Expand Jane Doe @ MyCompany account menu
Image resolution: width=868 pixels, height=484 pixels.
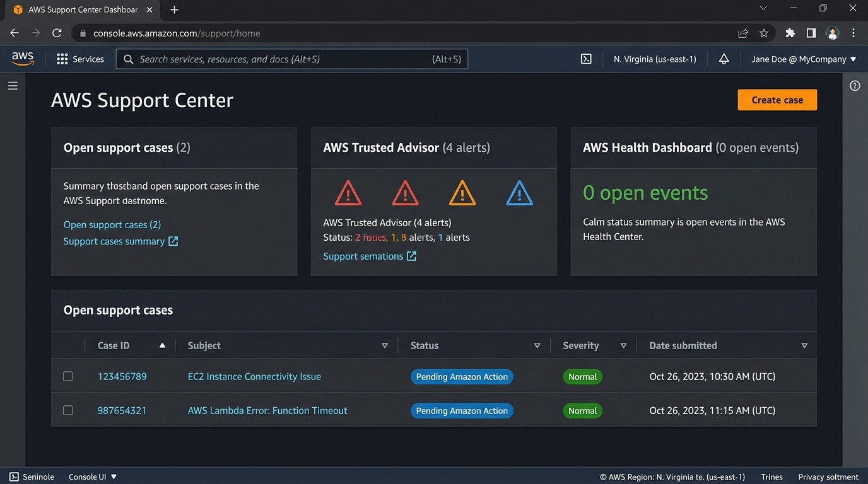pyautogui.click(x=804, y=59)
